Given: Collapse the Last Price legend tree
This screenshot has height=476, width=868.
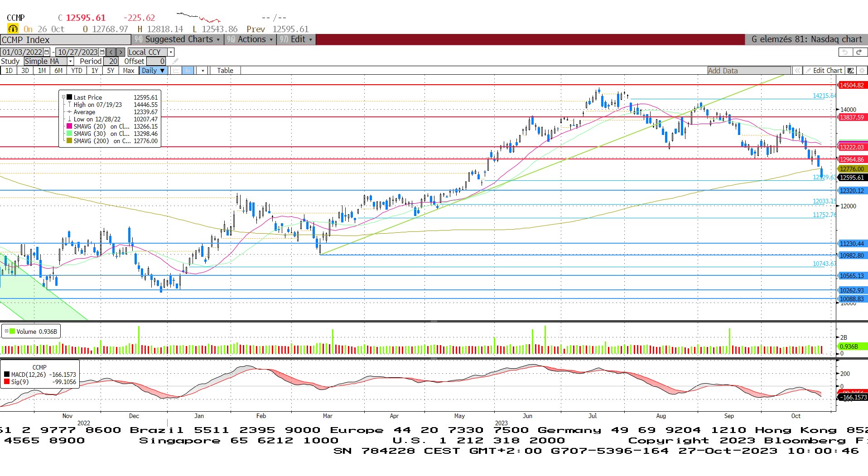Looking at the screenshot, I should coord(63,97).
